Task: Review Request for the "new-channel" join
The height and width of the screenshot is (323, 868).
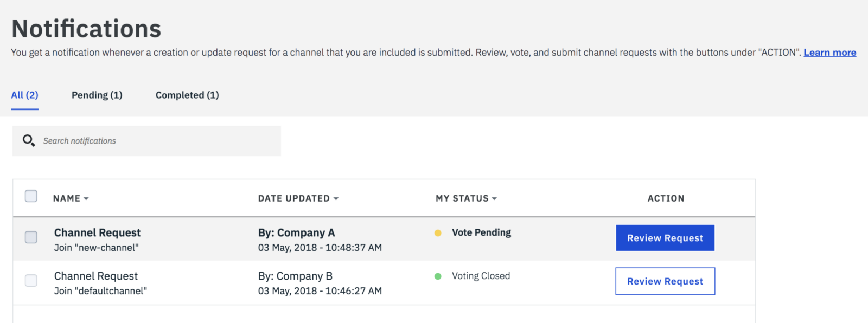Action: point(665,238)
